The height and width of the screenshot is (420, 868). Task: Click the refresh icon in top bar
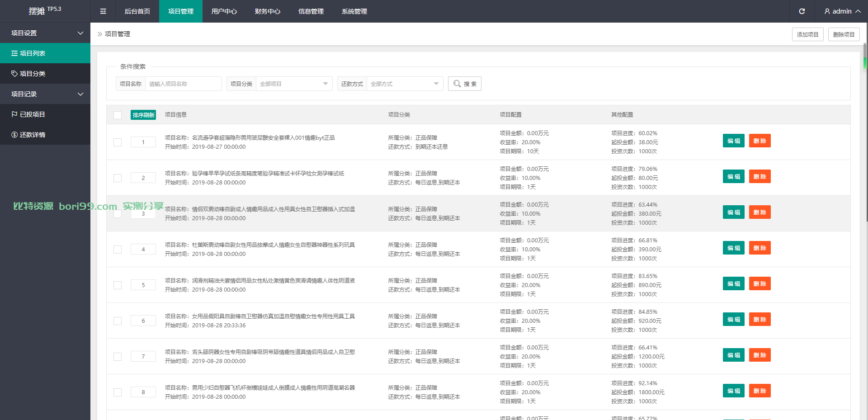(802, 11)
